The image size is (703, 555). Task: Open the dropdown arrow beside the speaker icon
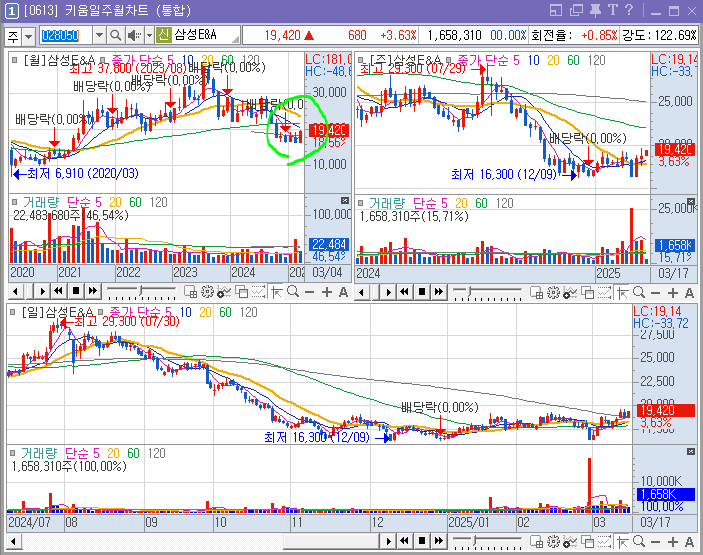coord(149,35)
